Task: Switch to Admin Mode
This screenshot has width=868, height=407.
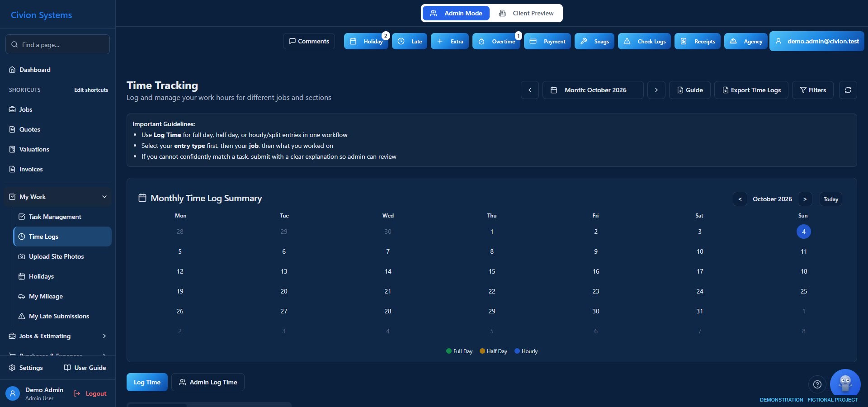Action: pyautogui.click(x=456, y=13)
